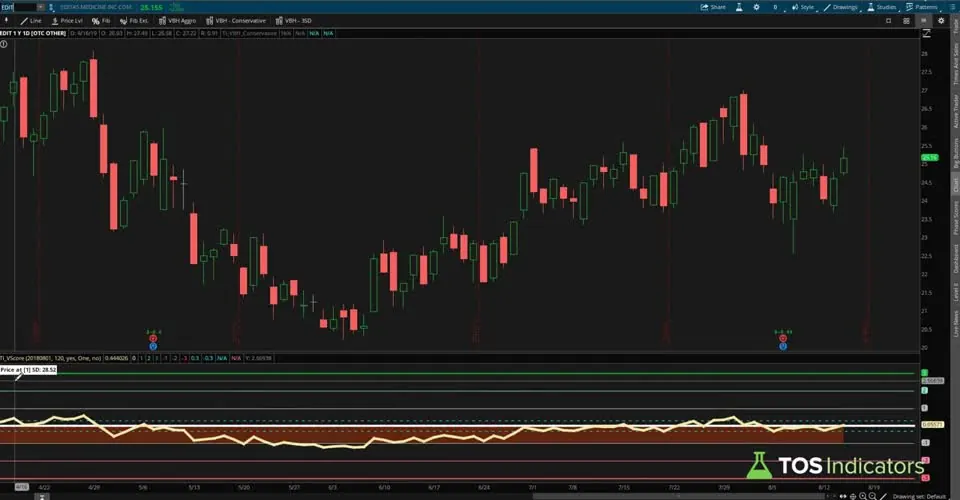Click the green price bubble on price axis
Image resolution: width=960 pixels, height=500 pixels.
[x=929, y=157]
